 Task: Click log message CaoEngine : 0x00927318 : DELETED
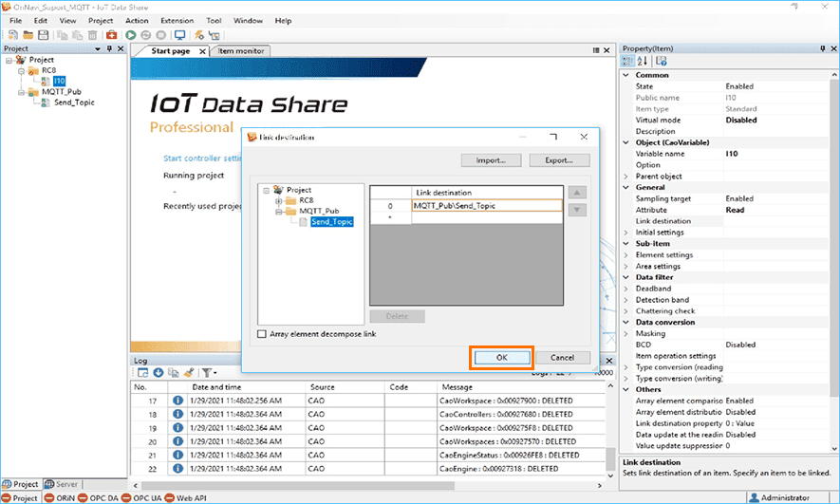(498, 469)
